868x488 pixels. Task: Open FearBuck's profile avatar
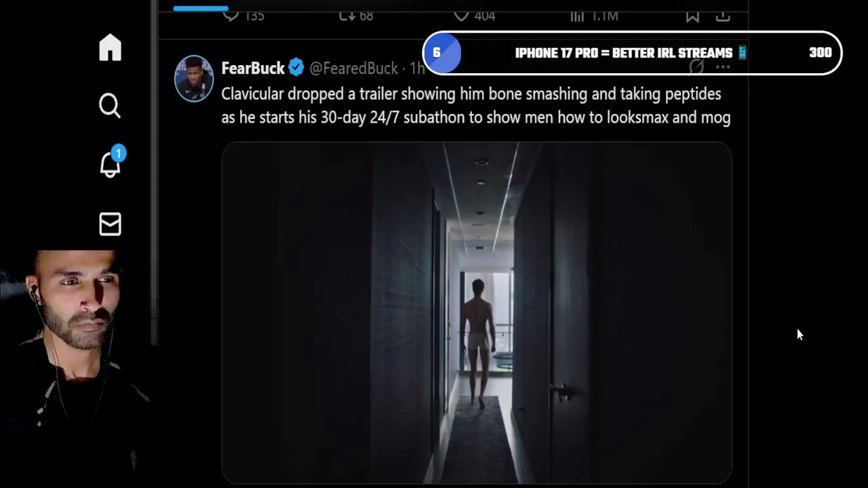click(194, 79)
